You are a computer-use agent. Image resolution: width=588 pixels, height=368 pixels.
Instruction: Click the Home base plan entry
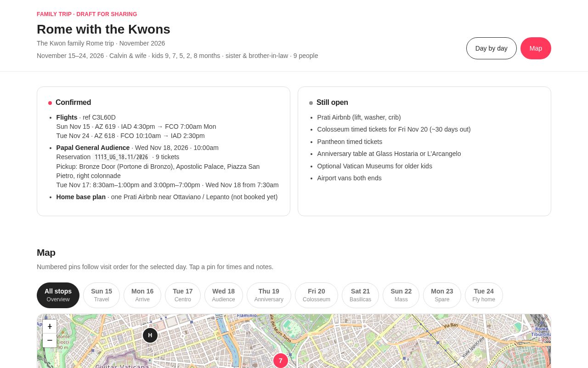click(167, 197)
